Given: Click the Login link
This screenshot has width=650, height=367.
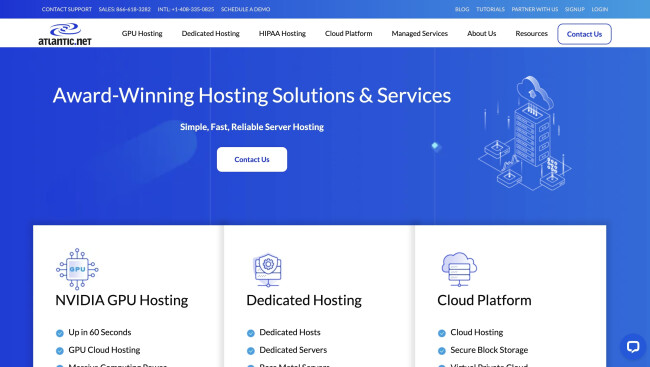Looking at the screenshot, I should [x=600, y=9].
